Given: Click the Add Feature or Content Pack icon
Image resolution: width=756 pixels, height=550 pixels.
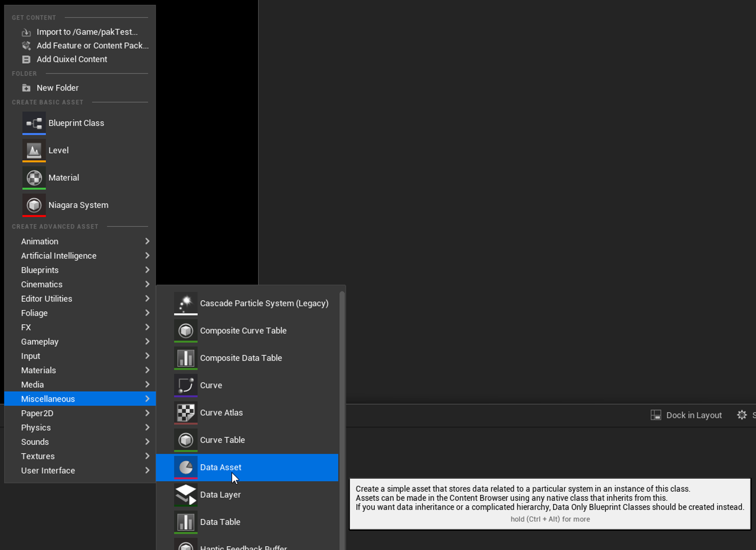Looking at the screenshot, I should click(26, 46).
